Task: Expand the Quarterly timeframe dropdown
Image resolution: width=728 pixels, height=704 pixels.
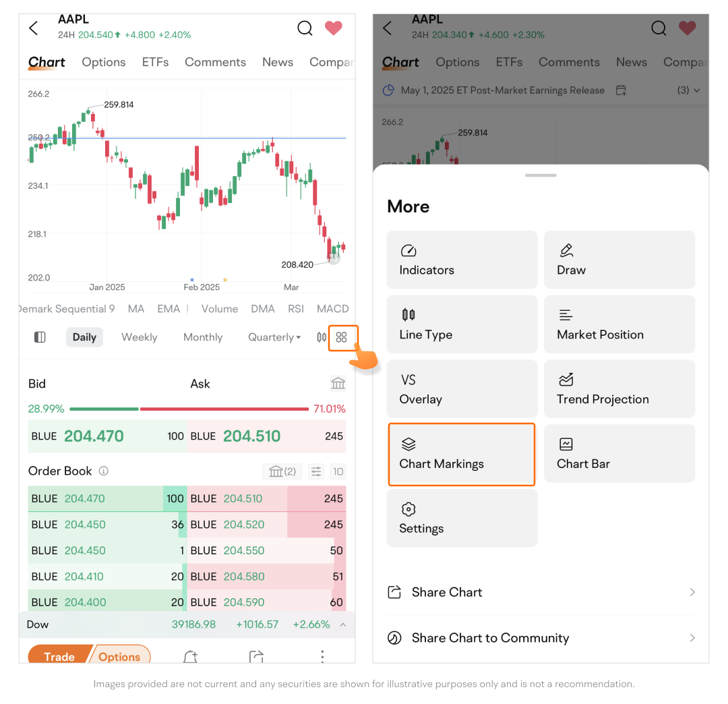Action: pyautogui.click(x=274, y=337)
